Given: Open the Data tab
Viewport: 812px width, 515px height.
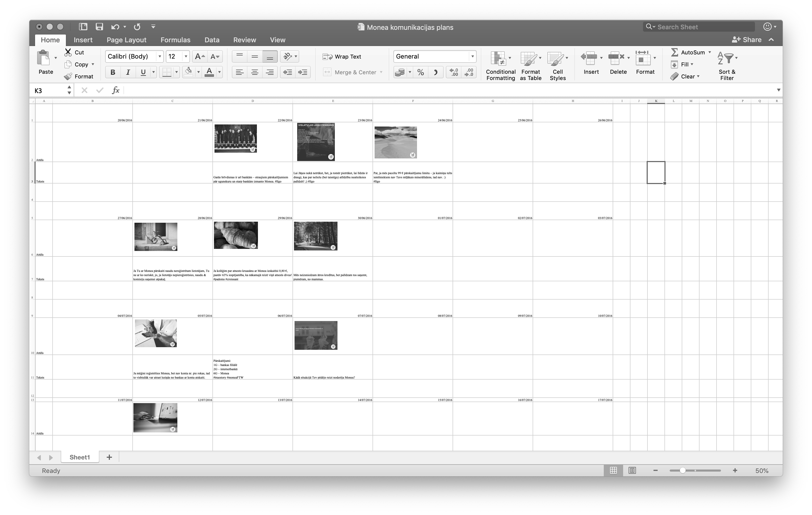Looking at the screenshot, I should pos(212,40).
